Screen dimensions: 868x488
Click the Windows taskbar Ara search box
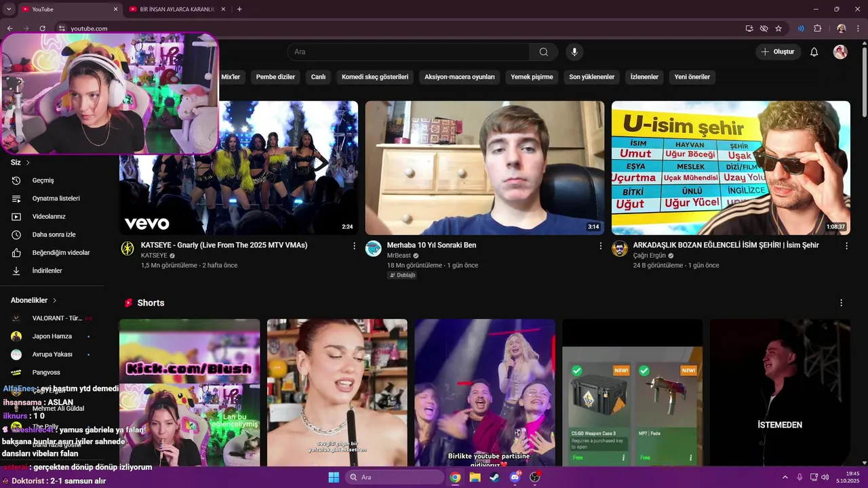(393, 477)
